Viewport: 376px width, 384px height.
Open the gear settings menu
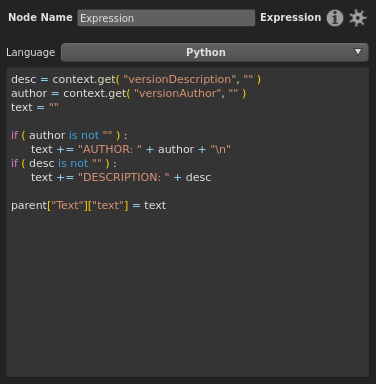[x=358, y=18]
